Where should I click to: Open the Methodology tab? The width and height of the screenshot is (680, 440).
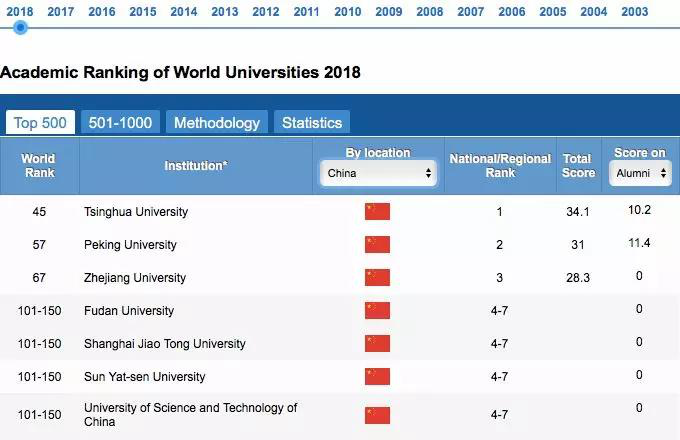(x=217, y=122)
